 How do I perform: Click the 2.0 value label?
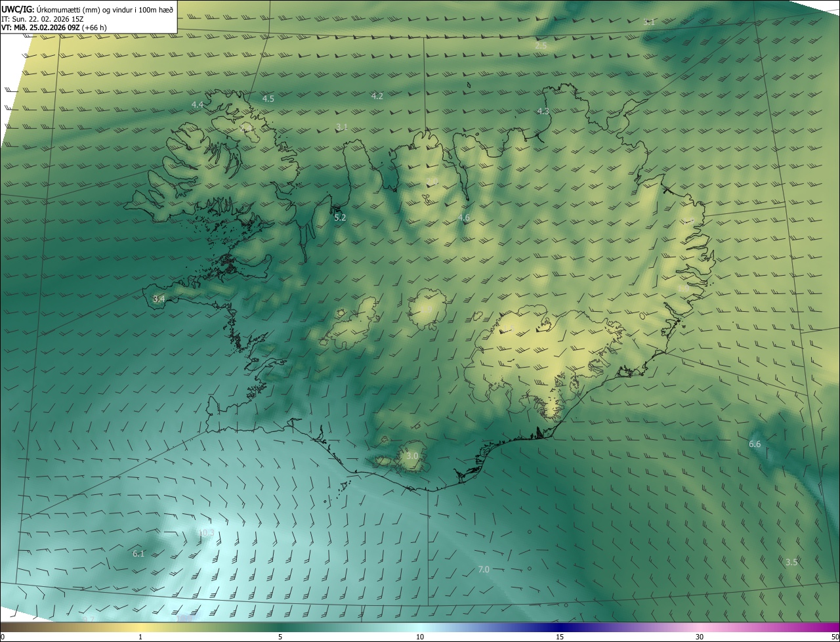[x=432, y=181]
